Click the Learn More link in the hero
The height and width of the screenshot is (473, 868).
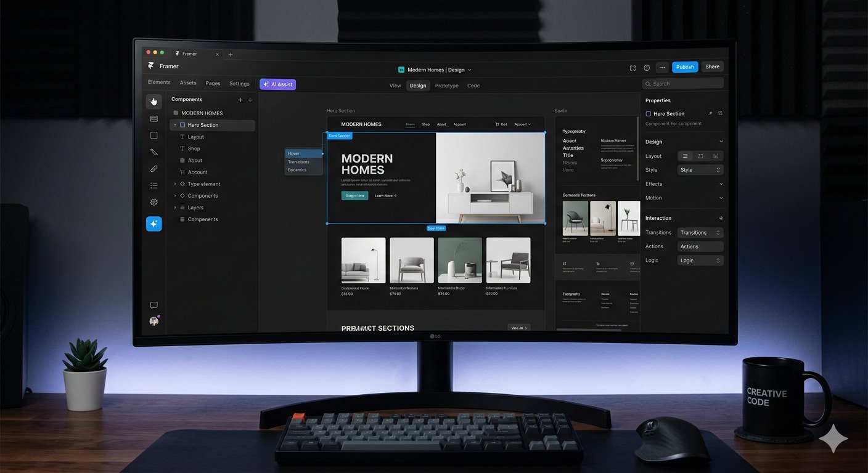pyautogui.click(x=385, y=196)
